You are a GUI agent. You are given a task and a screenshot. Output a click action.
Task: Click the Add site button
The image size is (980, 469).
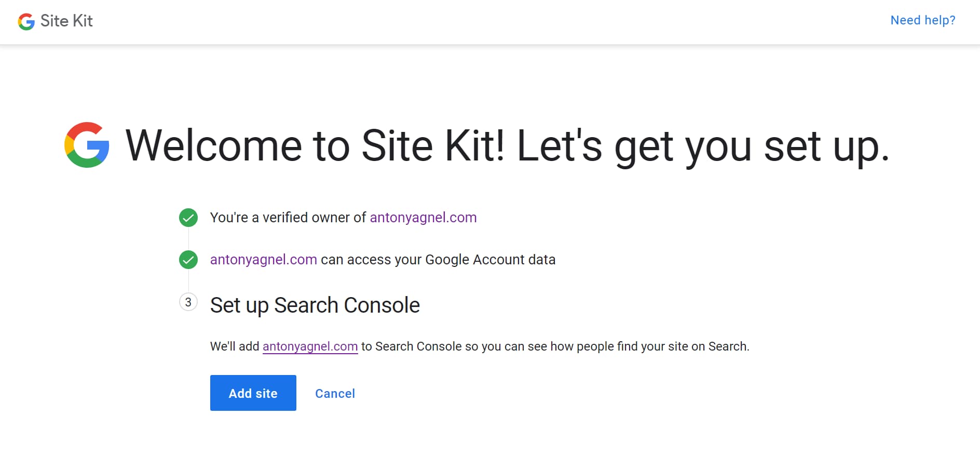click(x=253, y=393)
